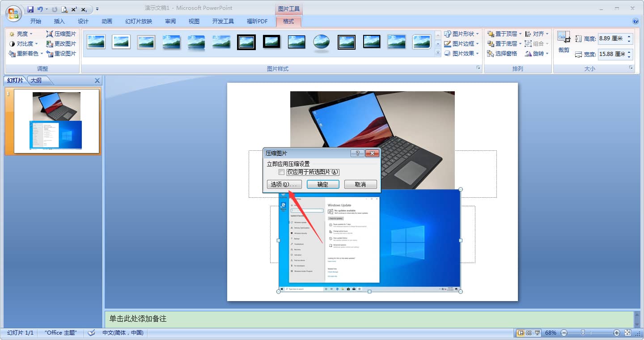Open the 亮度 (Brightness) dropdown
644x340 pixels.
pyautogui.click(x=20, y=34)
